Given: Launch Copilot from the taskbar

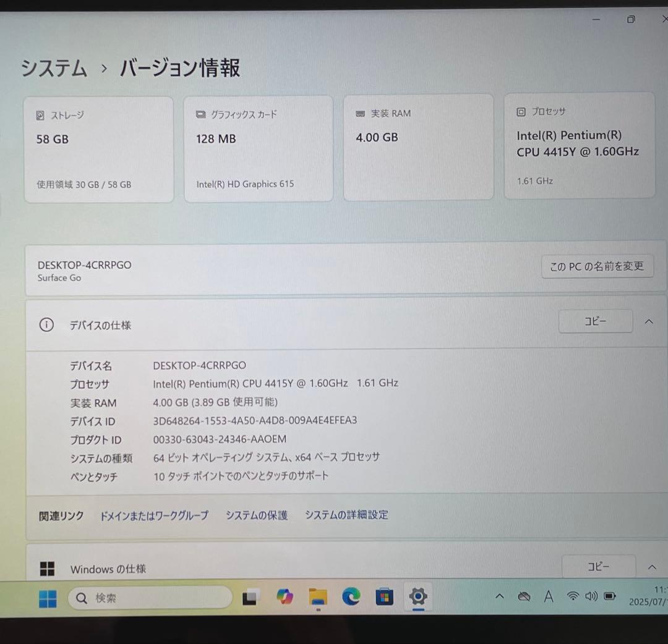Looking at the screenshot, I should [285, 597].
